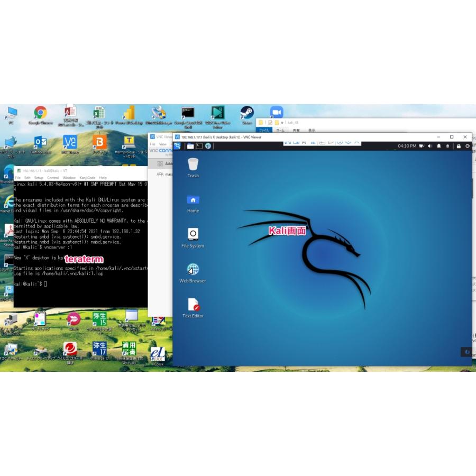The image size is (476, 476).
Task: Expand the quick access dropdown in Explorer
Action: [x=282, y=123]
